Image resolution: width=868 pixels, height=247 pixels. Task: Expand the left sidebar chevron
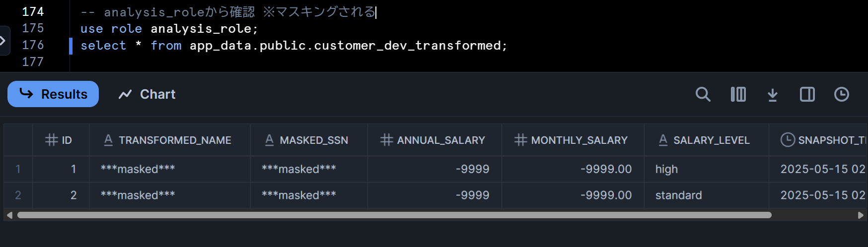click(x=3, y=41)
